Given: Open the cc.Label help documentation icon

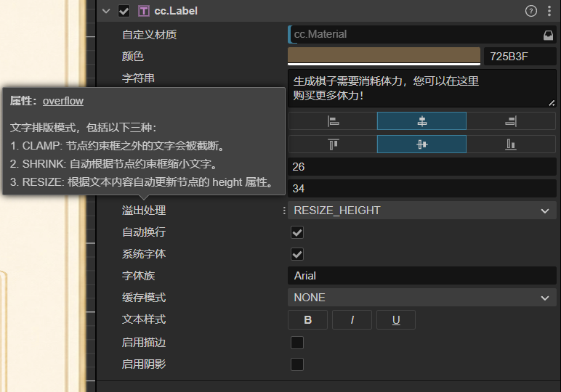Looking at the screenshot, I should pos(531,11).
